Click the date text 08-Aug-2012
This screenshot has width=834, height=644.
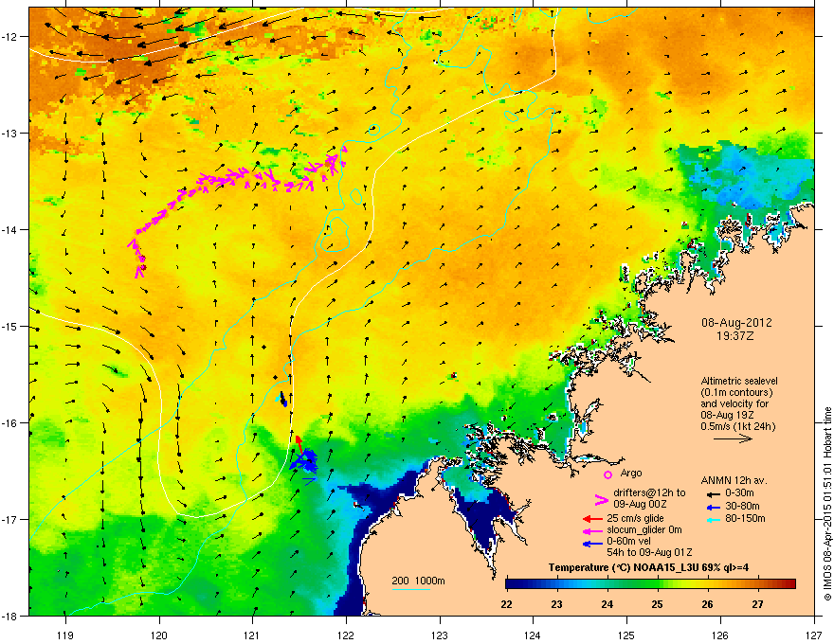click(736, 323)
